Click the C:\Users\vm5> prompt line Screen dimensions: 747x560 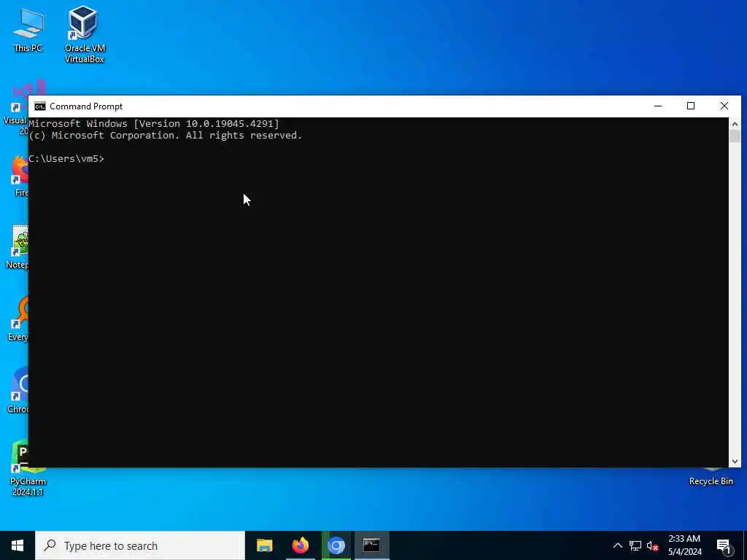coord(66,158)
